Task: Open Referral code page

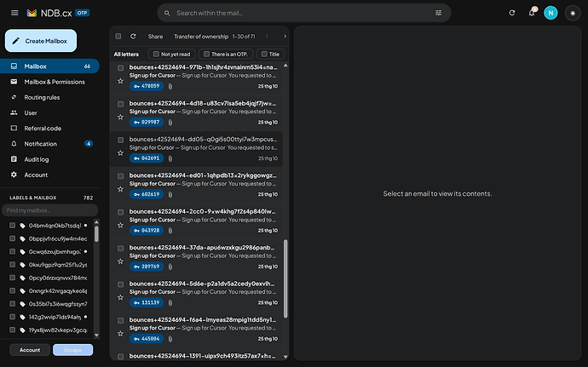Action: [x=49, y=129]
